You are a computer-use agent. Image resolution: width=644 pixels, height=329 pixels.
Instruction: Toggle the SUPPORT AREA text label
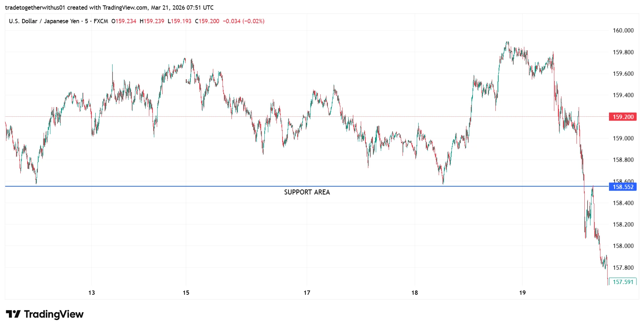[x=307, y=192]
